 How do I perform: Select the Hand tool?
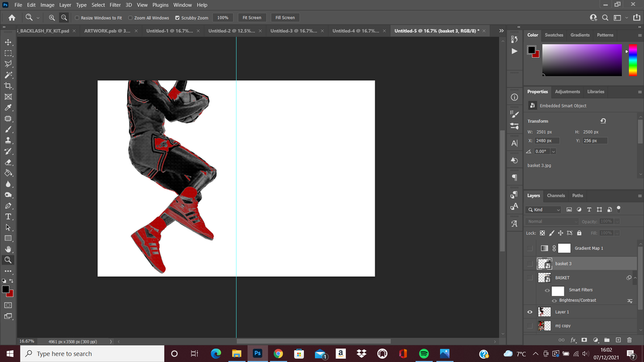8,249
